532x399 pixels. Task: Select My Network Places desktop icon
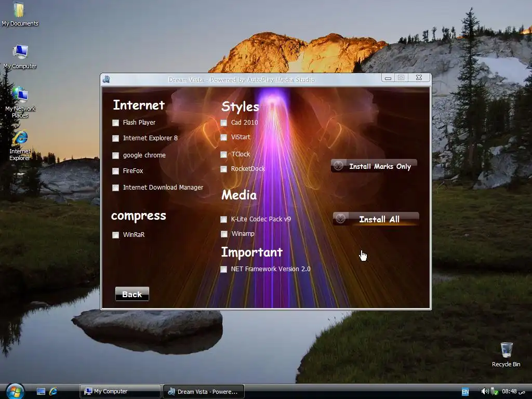pos(20,102)
